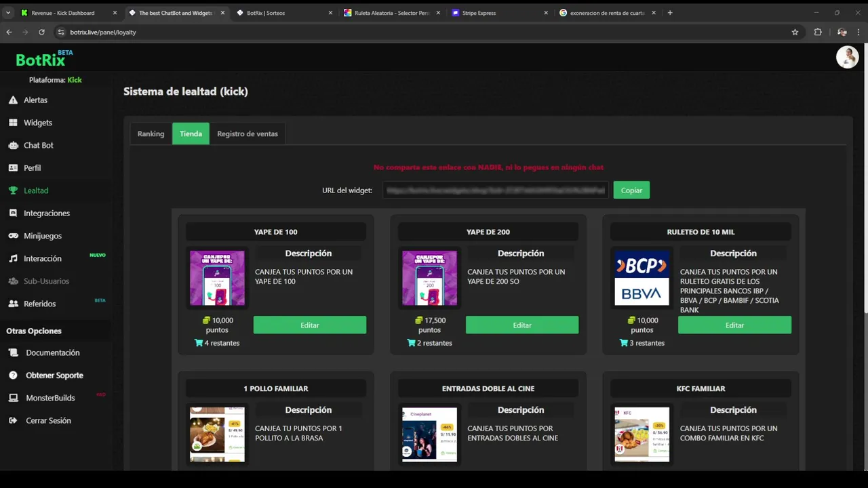The width and height of the screenshot is (868, 488).
Task: Switch to Ruleta Aleatoria browser tab
Action: point(392,13)
